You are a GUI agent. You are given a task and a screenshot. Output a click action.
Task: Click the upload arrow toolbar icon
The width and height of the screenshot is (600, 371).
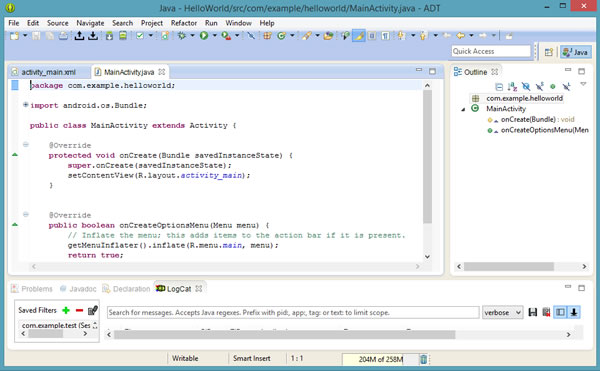(x=79, y=36)
